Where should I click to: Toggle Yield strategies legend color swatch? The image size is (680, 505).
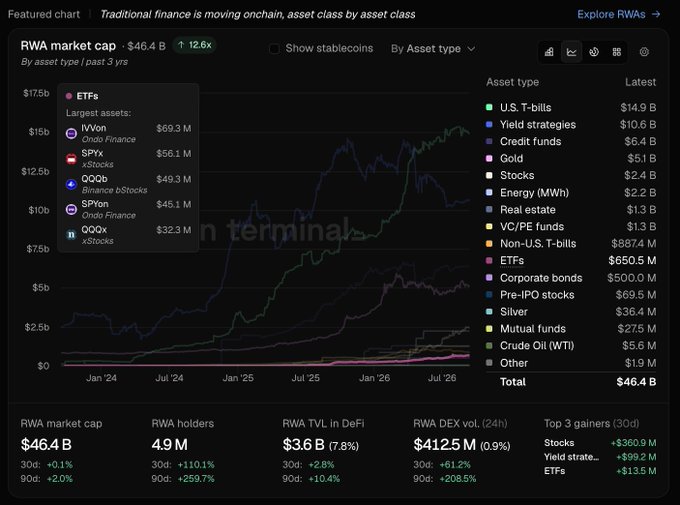(x=489, y=125)
